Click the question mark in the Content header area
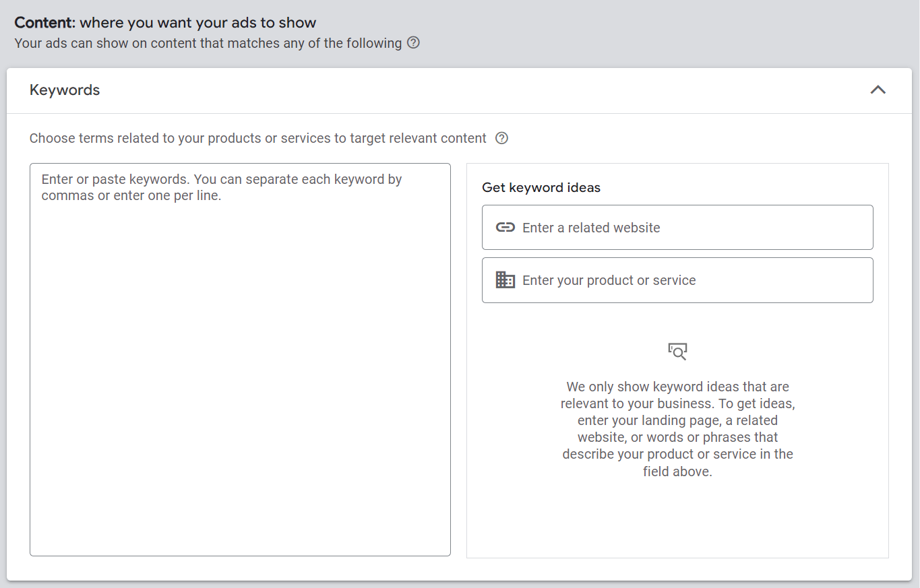 tap(413, 42)
